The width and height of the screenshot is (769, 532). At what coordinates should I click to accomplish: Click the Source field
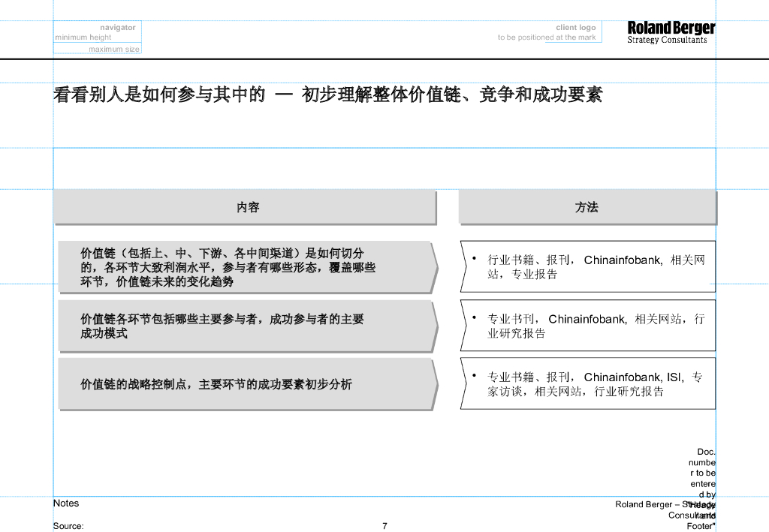tap(68, 526)
